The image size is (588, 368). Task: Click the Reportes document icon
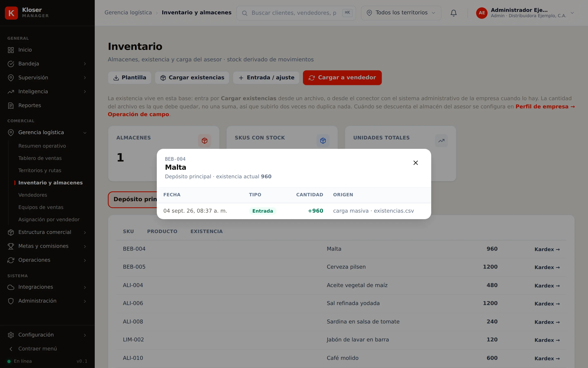[11, 105]
